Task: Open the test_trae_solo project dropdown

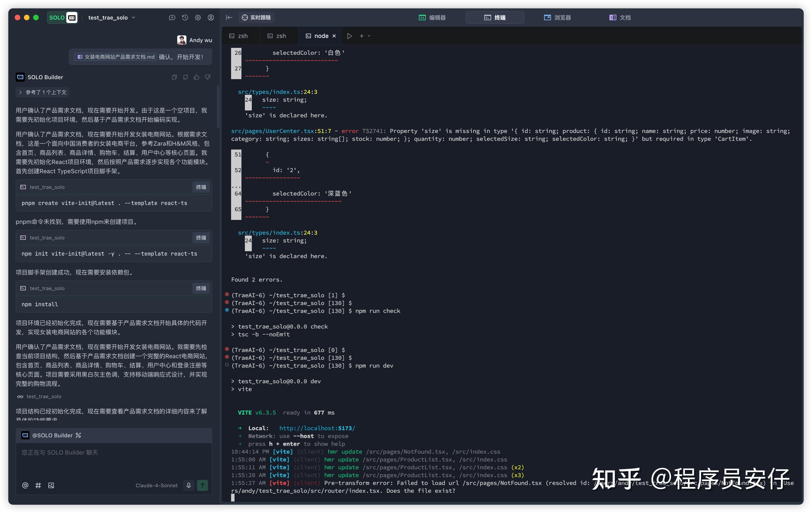Action: tap(111, 17)
